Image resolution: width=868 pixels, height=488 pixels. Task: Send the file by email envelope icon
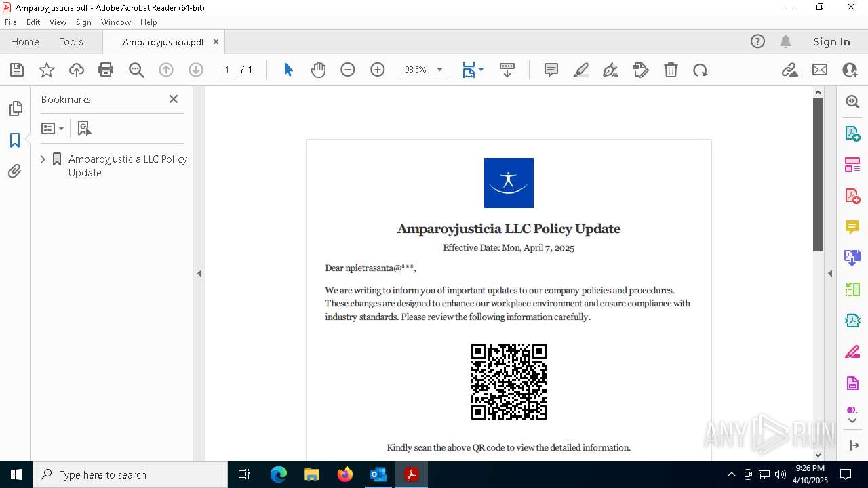pos(820,70)
